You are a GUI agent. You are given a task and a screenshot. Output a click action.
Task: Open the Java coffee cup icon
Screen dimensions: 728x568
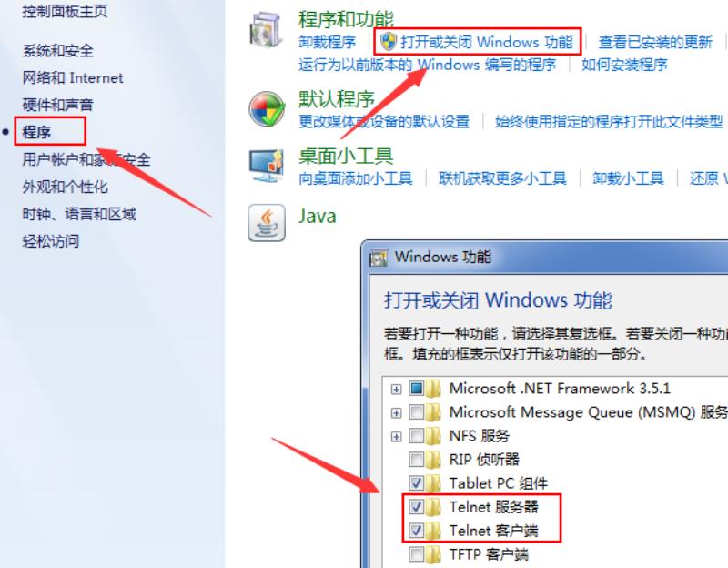click(x=267, y=223)
